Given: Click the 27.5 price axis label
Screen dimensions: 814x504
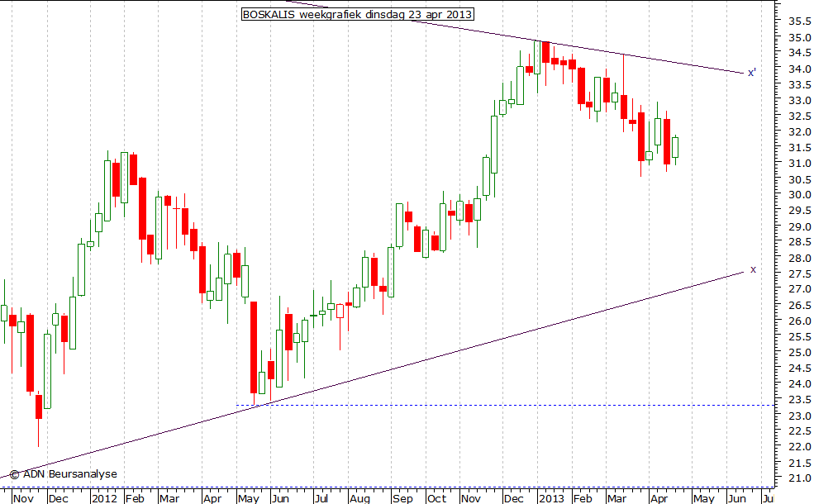Looking at the screenshot, I should pos(799,273).
